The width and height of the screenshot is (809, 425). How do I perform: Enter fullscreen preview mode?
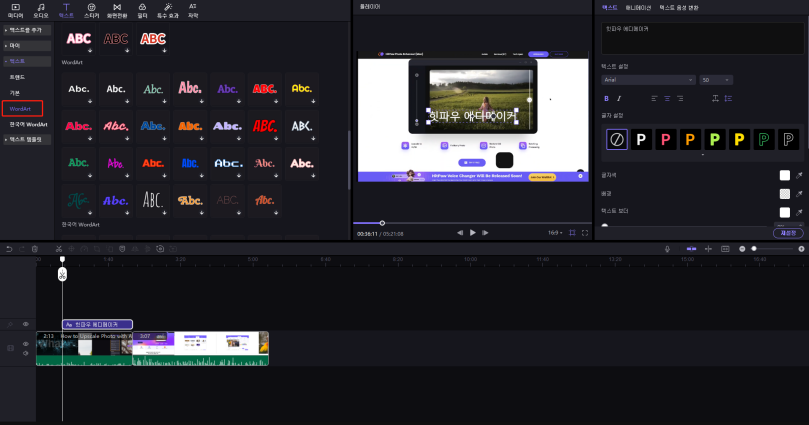(x=585, y=233)
